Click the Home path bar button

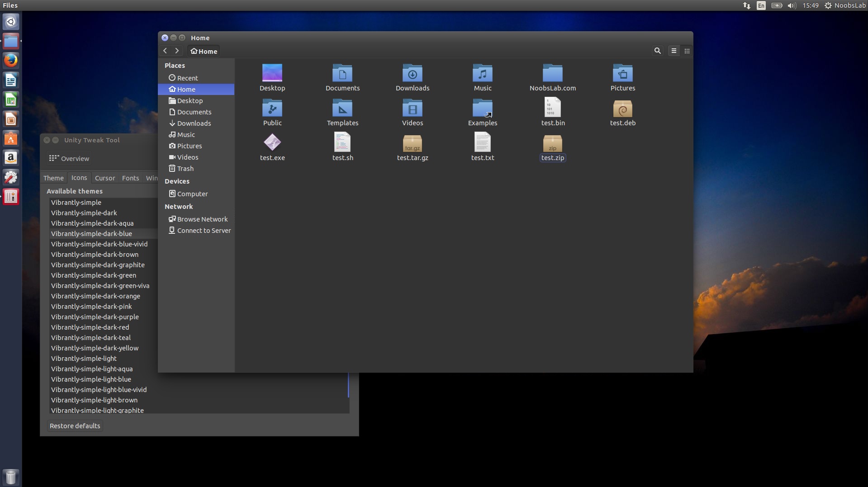204,51
